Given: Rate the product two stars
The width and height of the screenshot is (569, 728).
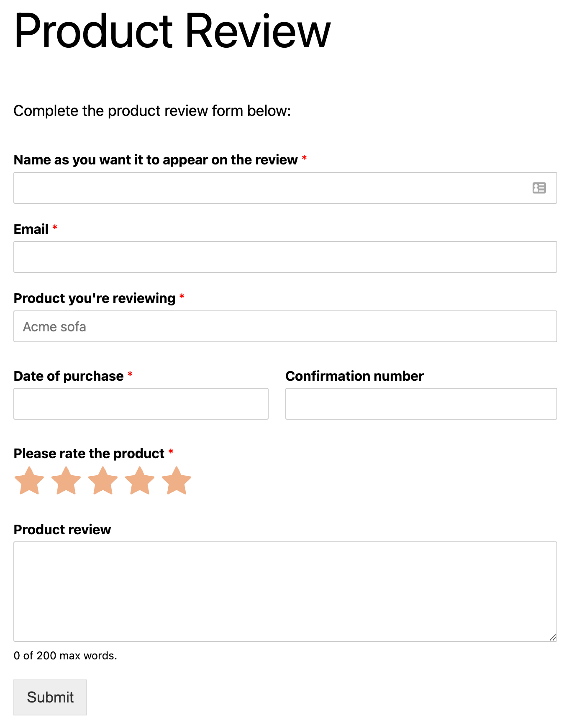Looking at the screenshot, I should click(66, 481).
